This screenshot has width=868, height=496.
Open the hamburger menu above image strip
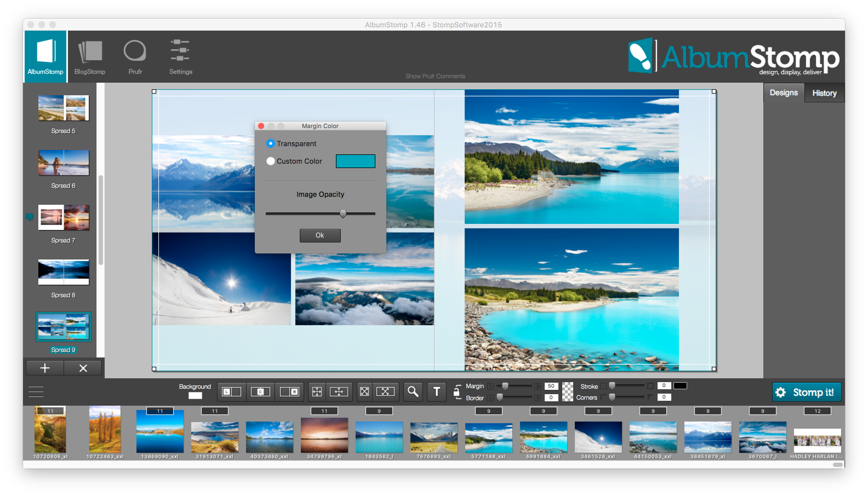[36, 392]
